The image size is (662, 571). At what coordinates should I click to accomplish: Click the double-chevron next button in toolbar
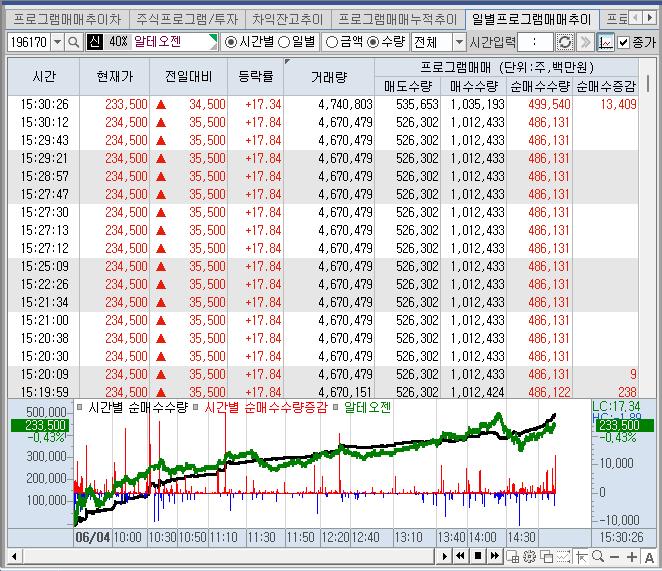585,42
